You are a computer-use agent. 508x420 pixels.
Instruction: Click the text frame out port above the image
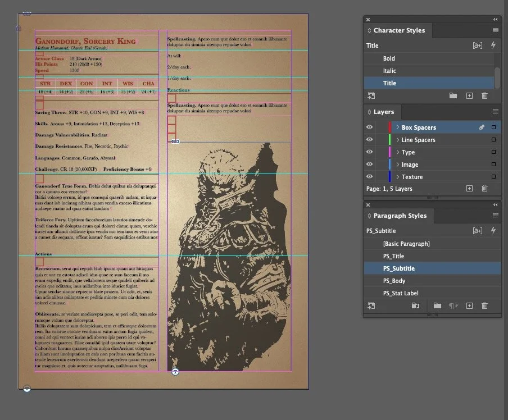[175, 141]
